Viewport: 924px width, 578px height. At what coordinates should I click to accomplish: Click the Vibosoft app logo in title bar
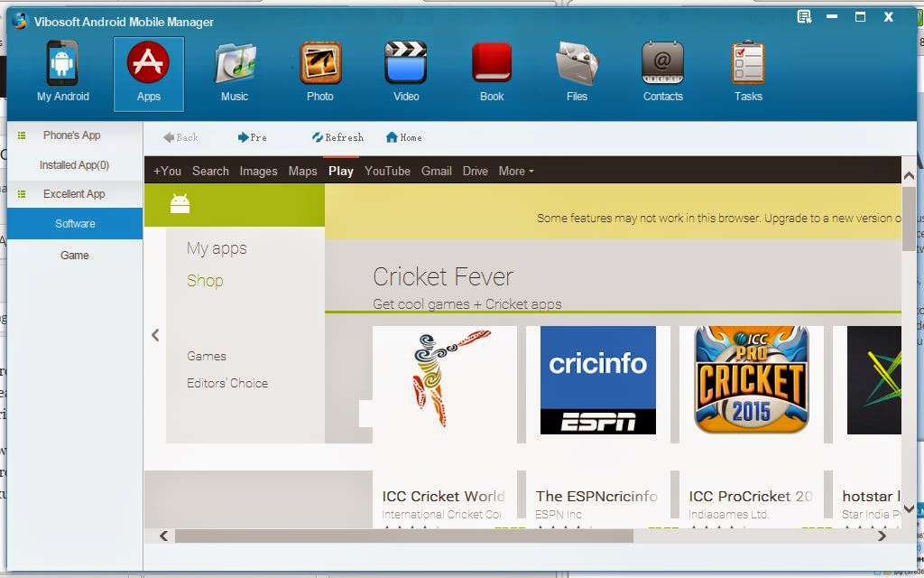(x=20, y=22)
